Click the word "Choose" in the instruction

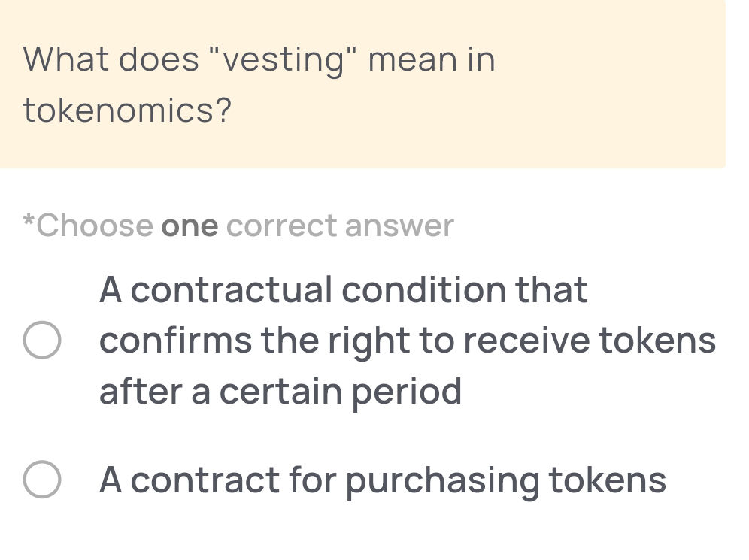pos(96,226)
